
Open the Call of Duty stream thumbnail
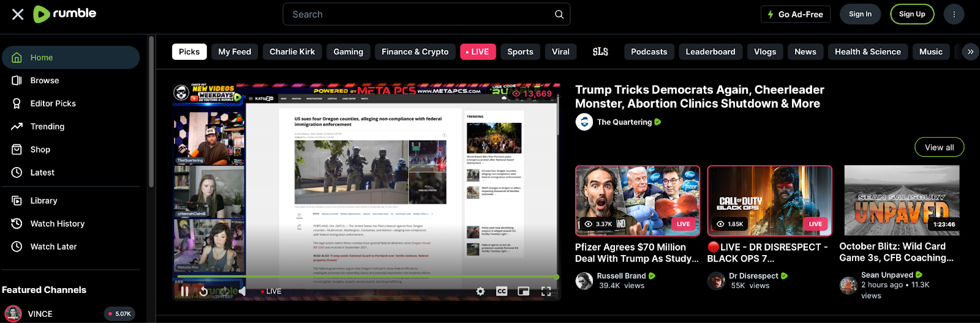pyautogui.click(x=769, y=201)
